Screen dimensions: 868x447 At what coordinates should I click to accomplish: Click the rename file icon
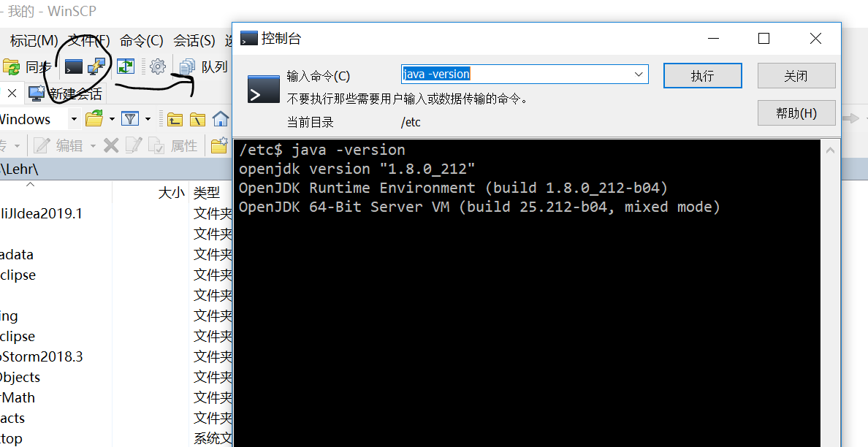pyautogui.click(x=134, y=145)
